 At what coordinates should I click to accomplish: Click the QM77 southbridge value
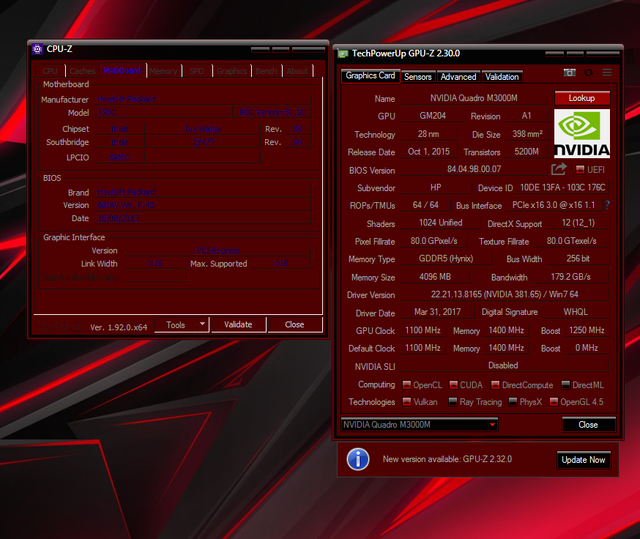(x=202, y=142)
